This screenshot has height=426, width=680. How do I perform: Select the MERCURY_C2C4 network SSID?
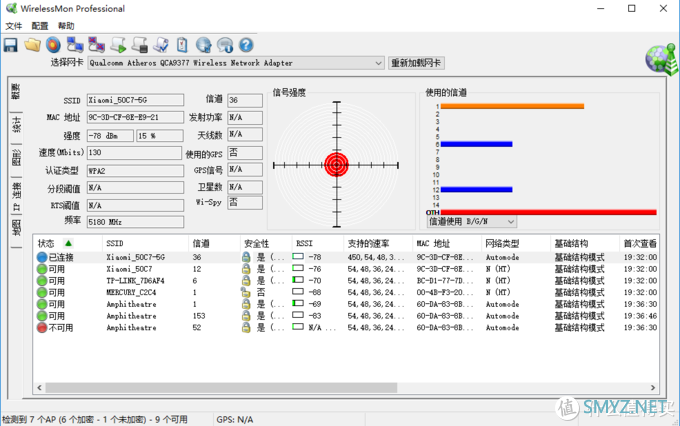131,292
